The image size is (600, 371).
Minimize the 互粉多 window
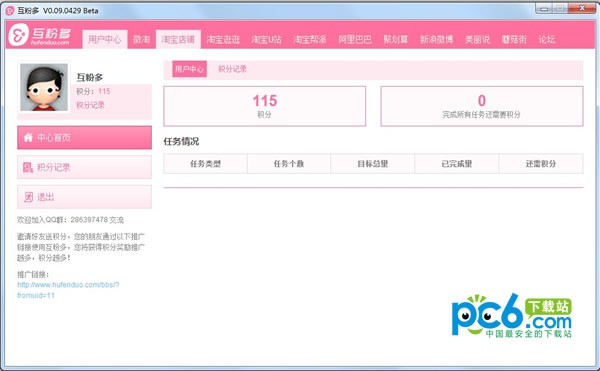click(544, 8)
